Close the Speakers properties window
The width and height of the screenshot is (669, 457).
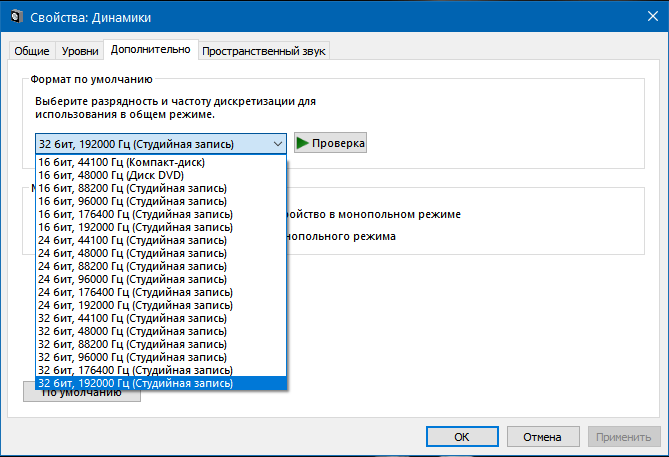653,16
